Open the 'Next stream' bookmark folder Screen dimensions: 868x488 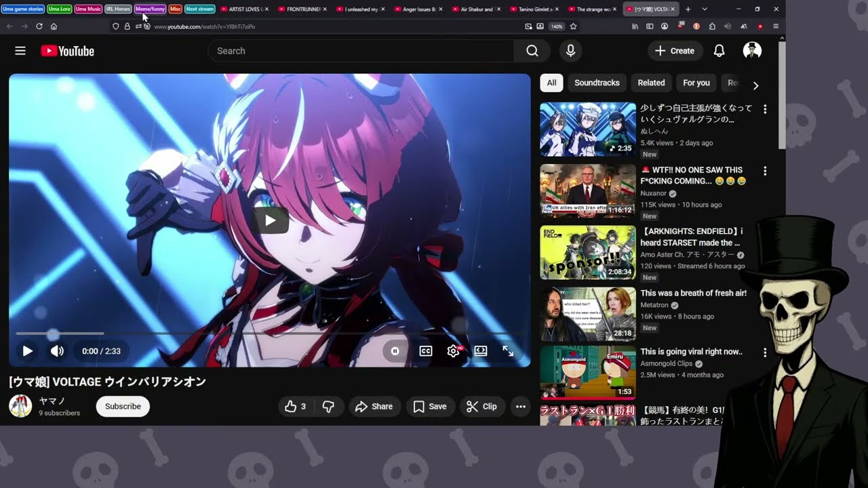[199, 9]
